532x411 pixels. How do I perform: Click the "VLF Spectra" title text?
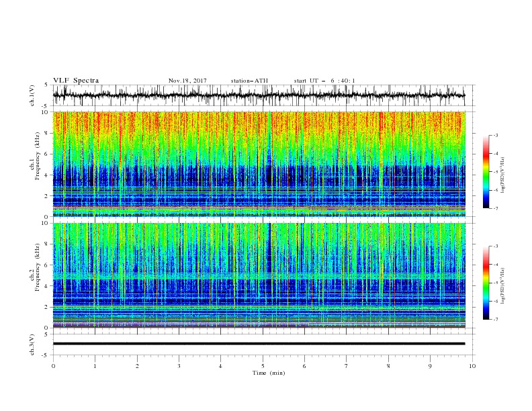(x=76, y=81)
